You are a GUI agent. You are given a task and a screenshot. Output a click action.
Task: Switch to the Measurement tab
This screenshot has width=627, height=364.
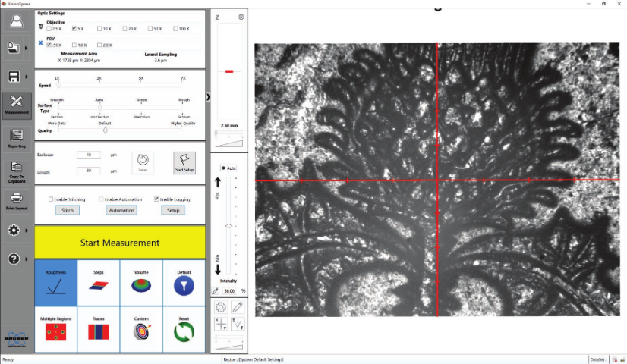15,105
